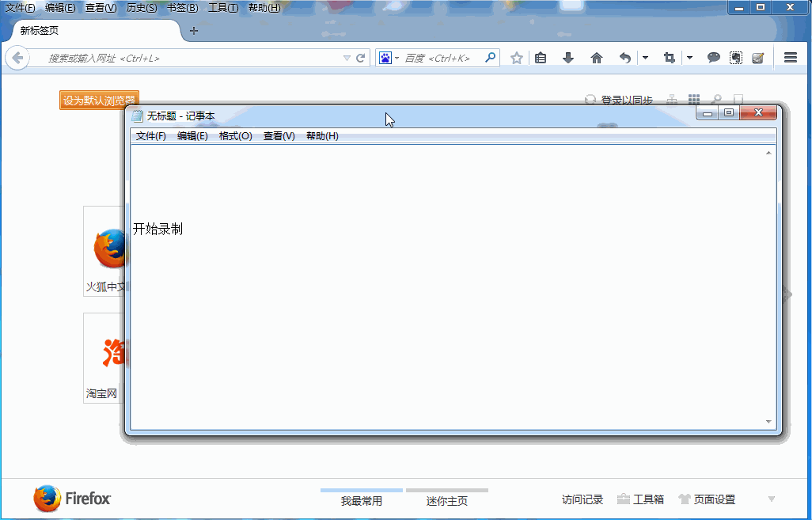Maximize the Notepad window
812x520 pixels.
[x=729, y=113]
